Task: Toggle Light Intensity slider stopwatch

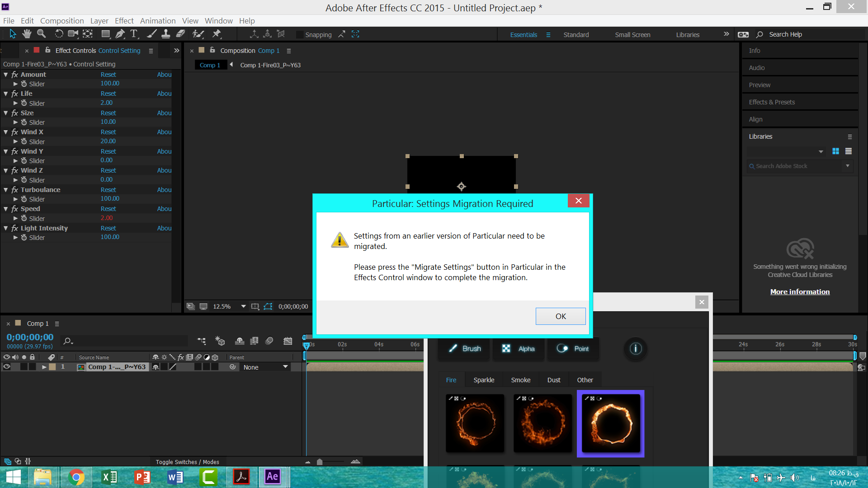Action: (24, 237)
